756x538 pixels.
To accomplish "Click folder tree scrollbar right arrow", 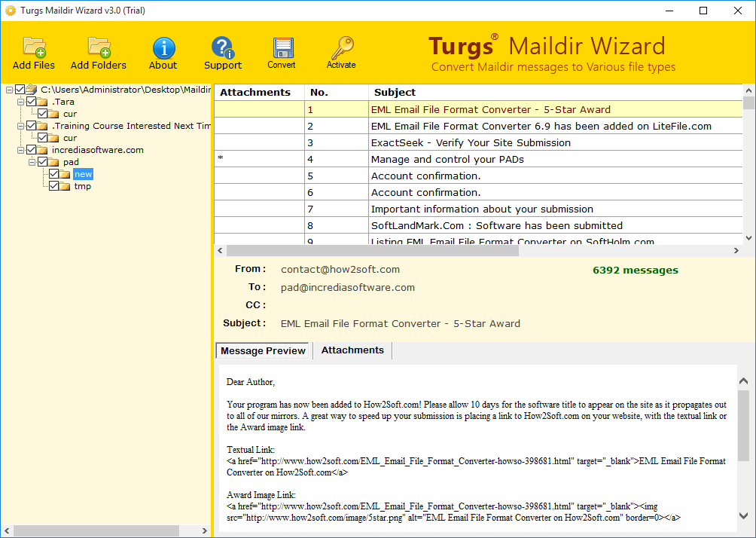I will click(204, 530).
